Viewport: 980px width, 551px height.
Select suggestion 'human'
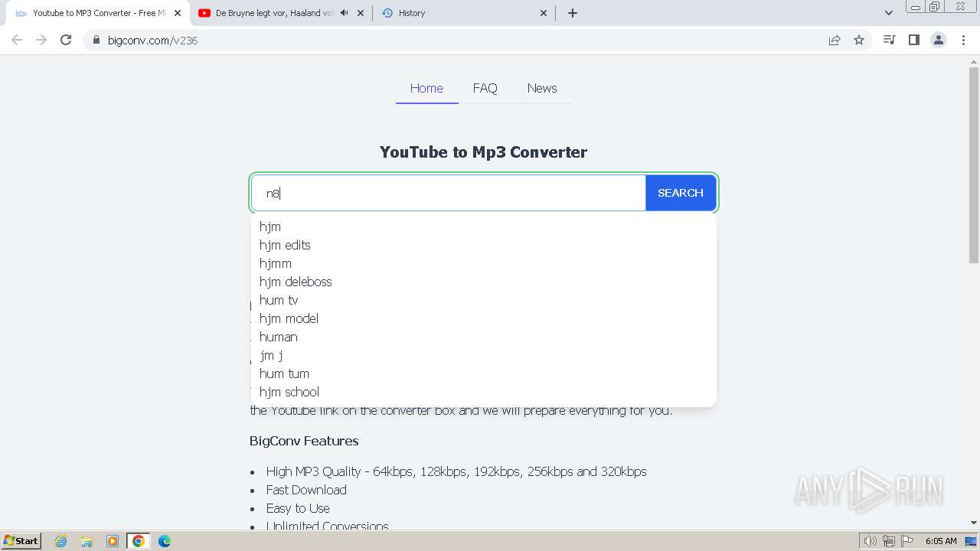(484, 337)
